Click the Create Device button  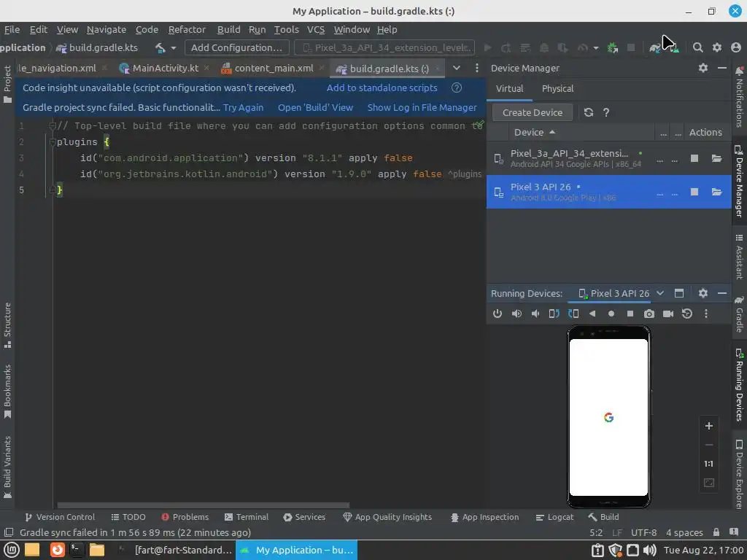532,113
